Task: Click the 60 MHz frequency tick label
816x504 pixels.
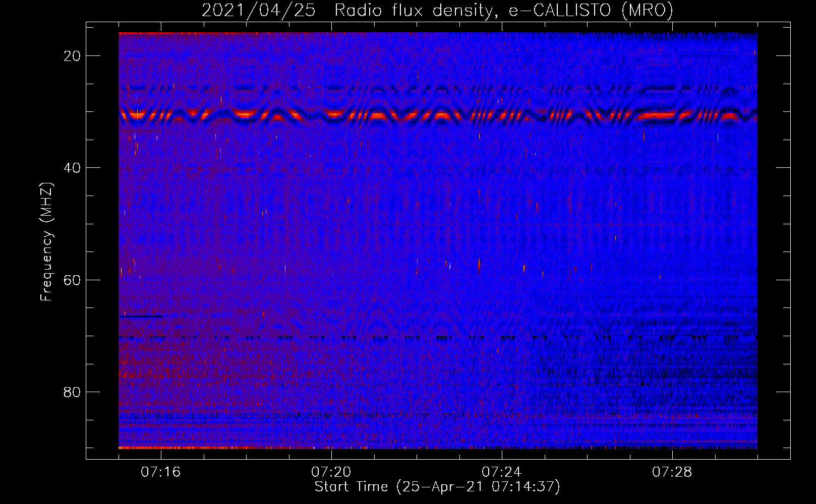Action: pos(72,280)
